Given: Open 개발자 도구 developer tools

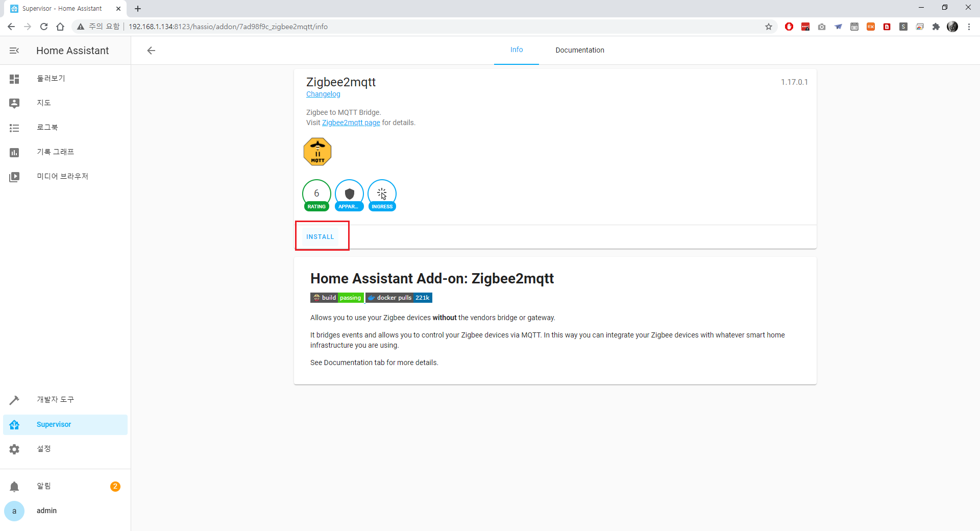Looking at the screenshot, I should tap(65, 400).
